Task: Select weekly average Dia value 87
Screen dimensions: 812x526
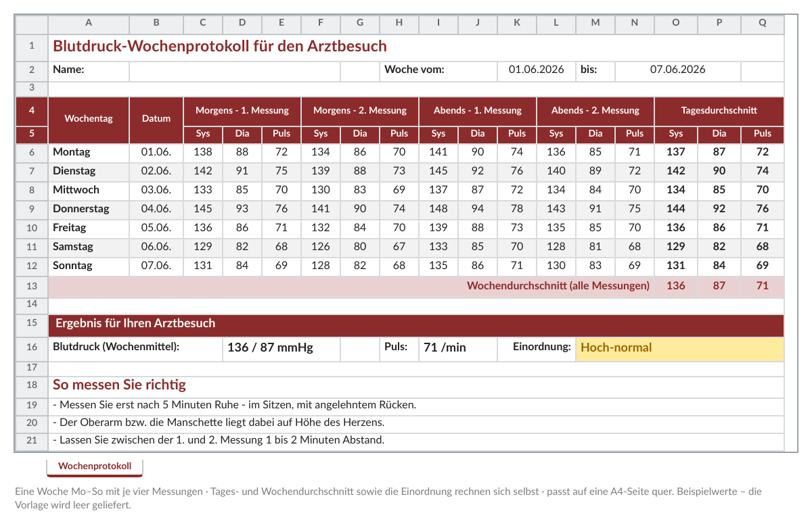Action: (719, 286)
